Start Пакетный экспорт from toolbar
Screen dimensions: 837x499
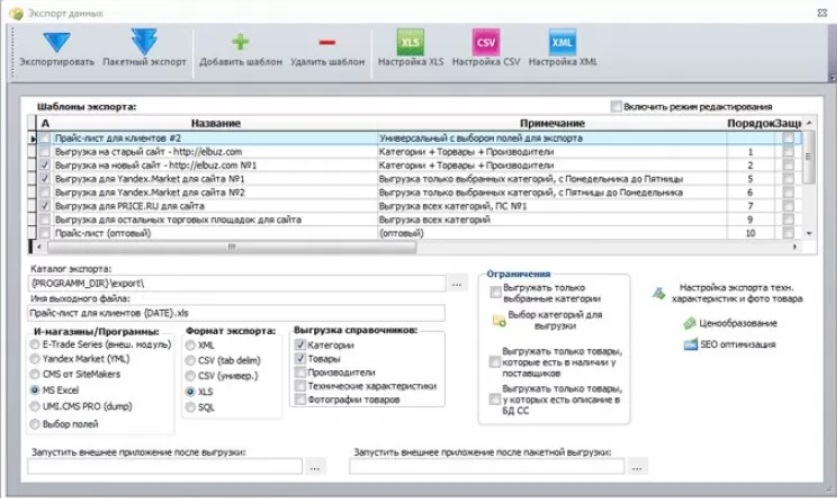(x=144, y=43)
